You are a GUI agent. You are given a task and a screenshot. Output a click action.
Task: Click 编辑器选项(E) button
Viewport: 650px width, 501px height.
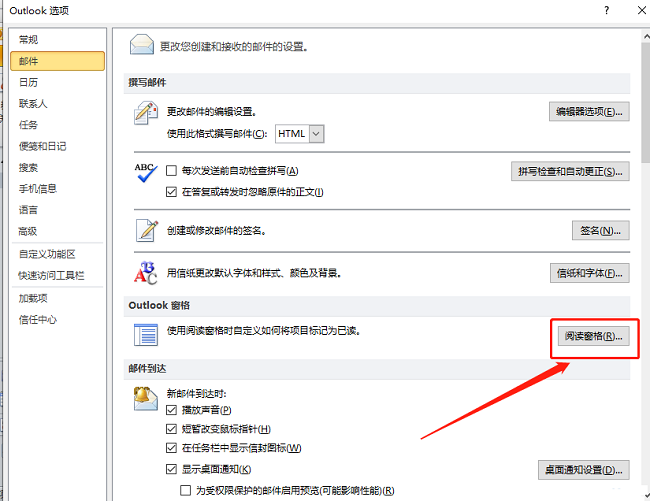589,112
